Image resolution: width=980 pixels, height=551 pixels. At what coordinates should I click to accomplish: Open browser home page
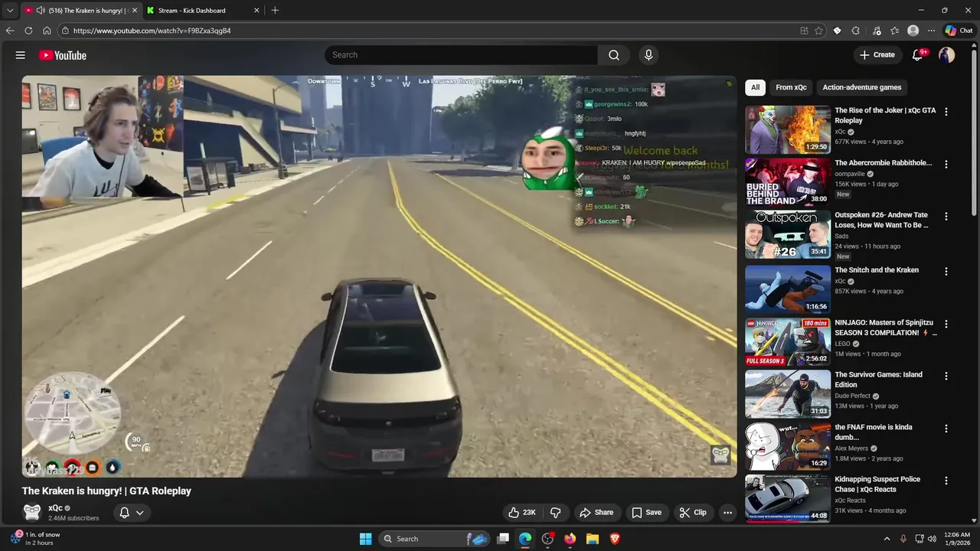(47, 31)
